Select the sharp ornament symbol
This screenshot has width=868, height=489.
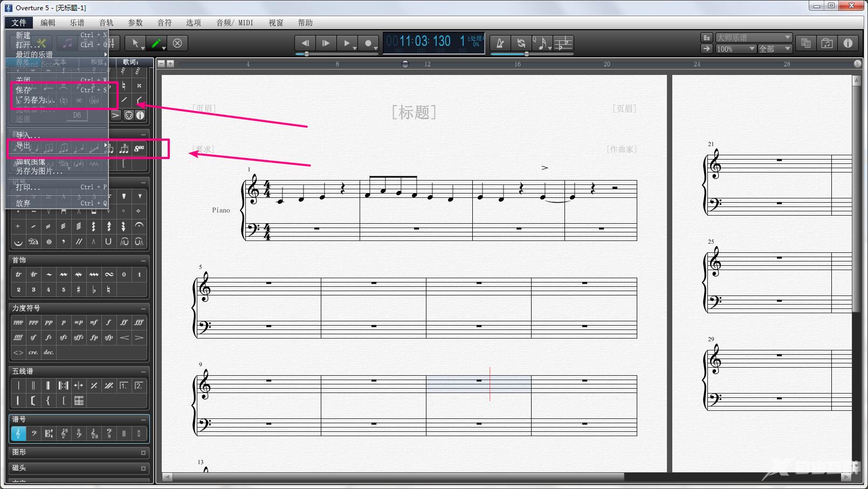(x=79, y=290)
